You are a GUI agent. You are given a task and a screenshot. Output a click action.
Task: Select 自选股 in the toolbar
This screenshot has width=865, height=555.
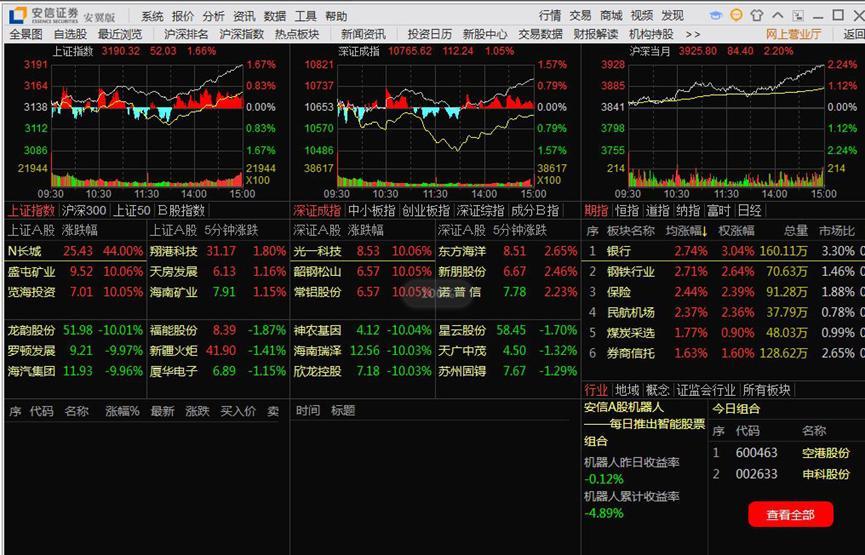[70, 34]
